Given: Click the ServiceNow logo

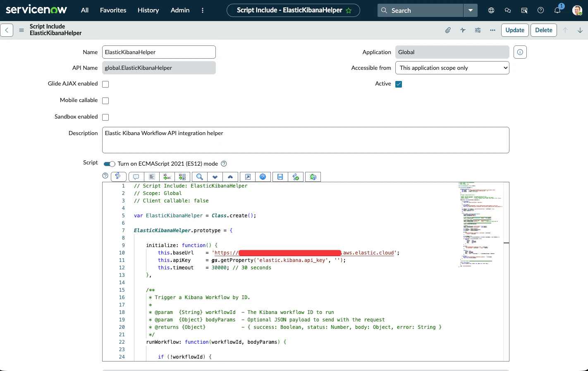Looking at the screenshot, I should click(x=36, y=10).
